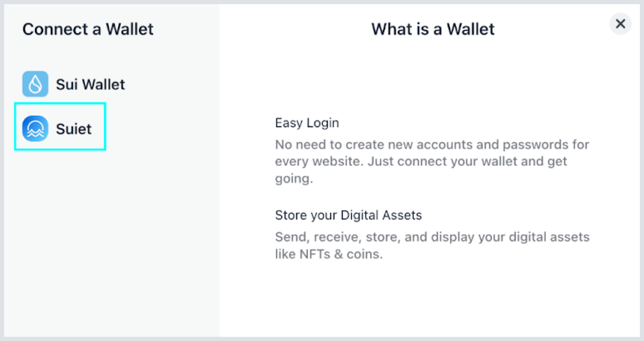Click the 'Just connect your wallet' sentence

click(x=467, y=161)
